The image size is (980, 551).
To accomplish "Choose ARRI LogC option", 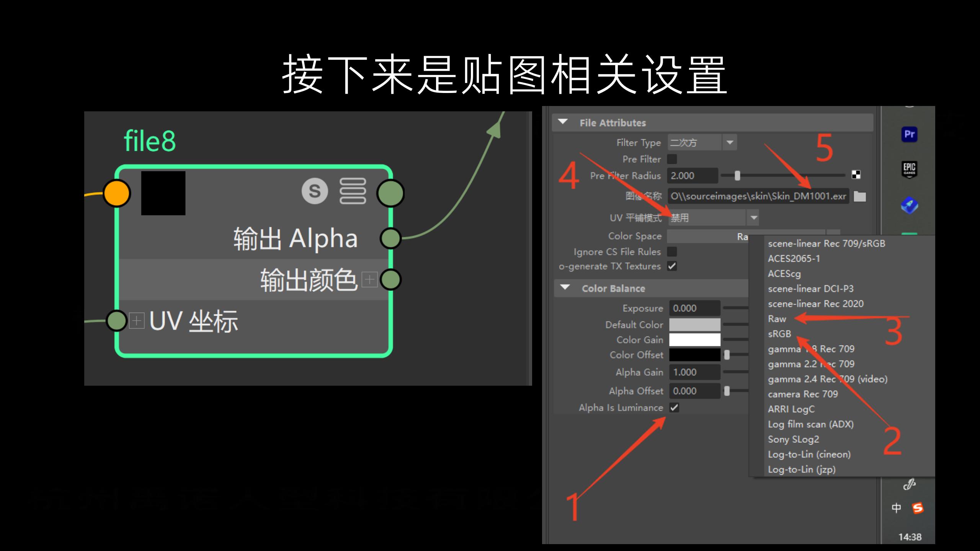I will click(x=791, y=409).
